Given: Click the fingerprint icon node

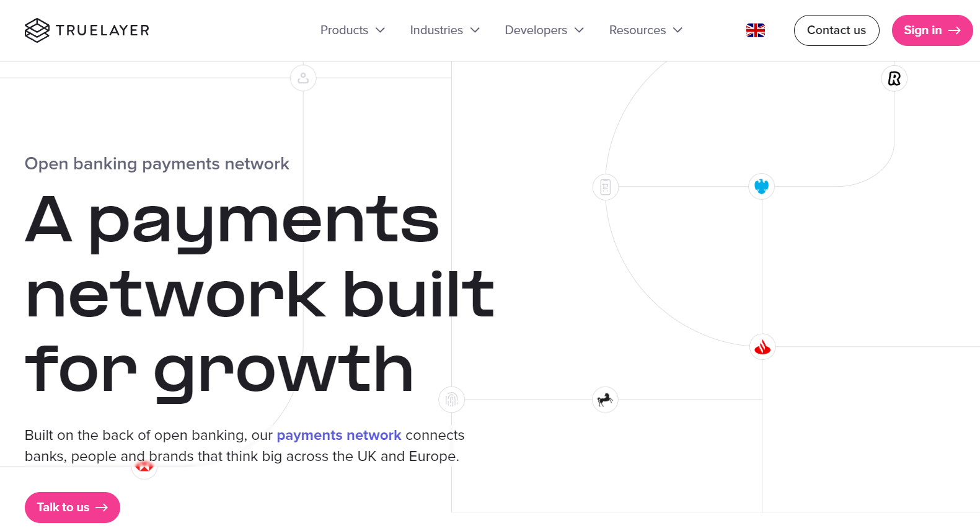Looking at the screenshot, I should tap(451, 400).
